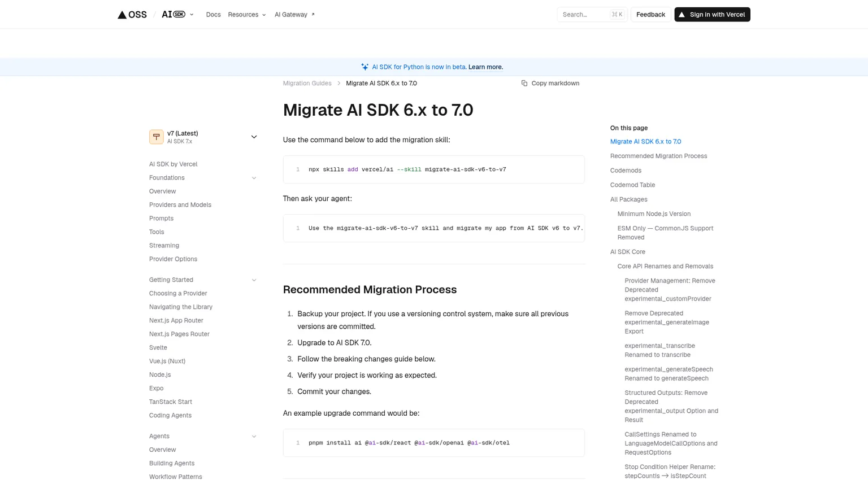The width and height of the screenshot is (868, 488).
Task: Focus the Search input field
Action: coord(592,15)
